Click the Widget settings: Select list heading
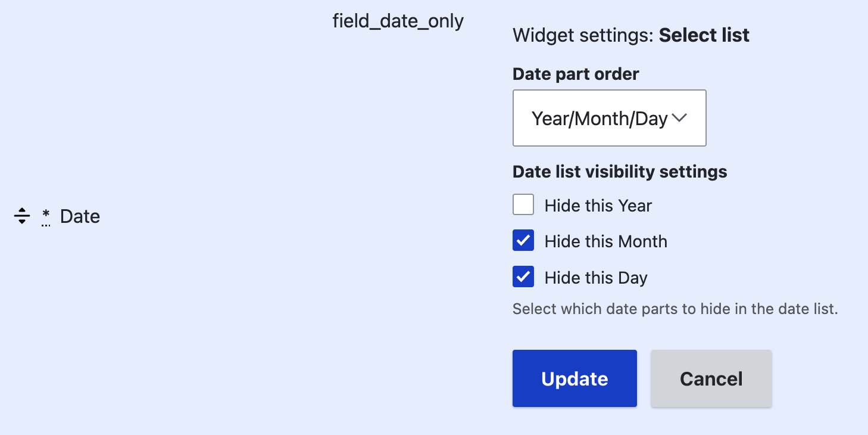Viewport: 868px width, 435px height. pyautogui.click(x=630, y=35)
